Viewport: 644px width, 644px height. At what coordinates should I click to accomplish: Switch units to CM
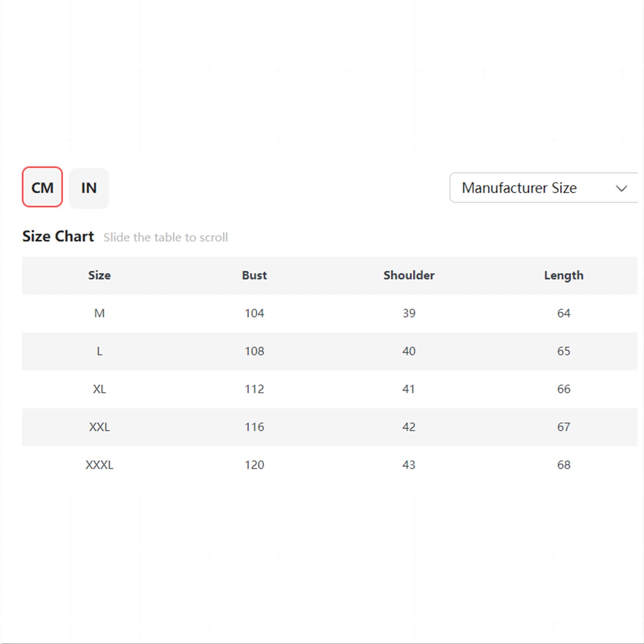point(42,187)
